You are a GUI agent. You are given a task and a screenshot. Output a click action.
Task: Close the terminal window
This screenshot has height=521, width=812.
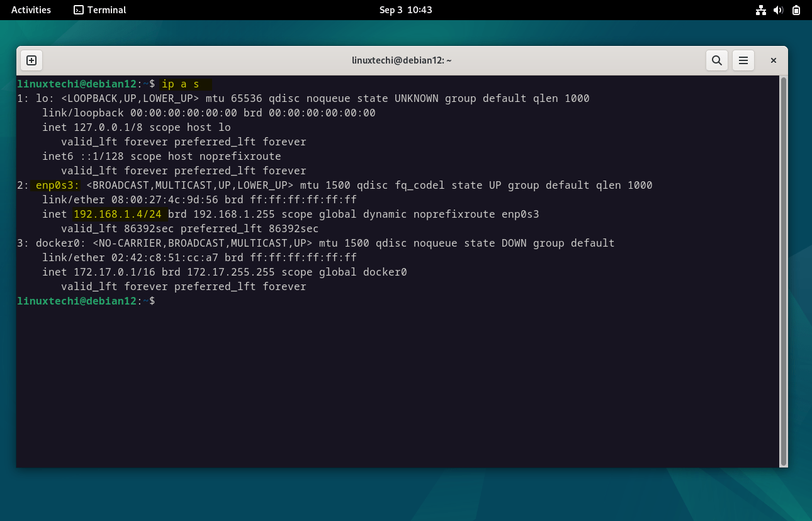(x=773, y=60)
